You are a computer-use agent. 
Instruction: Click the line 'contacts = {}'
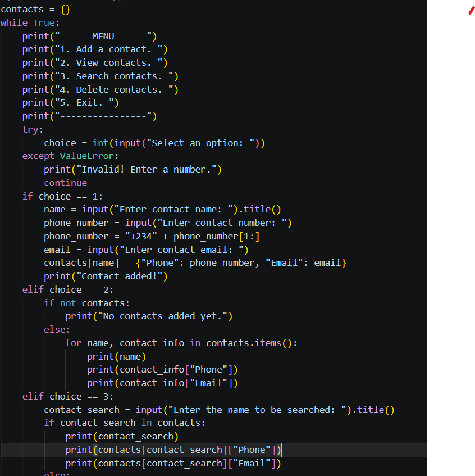35,10
